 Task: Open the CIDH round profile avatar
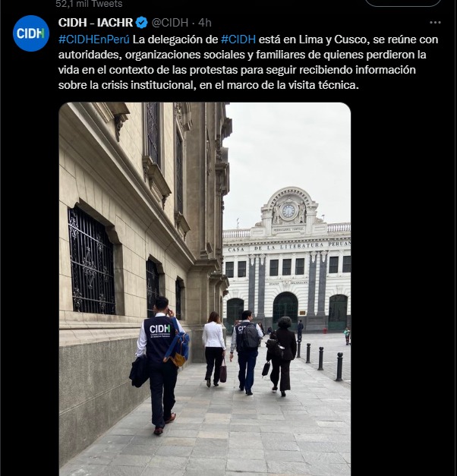tap(31, 33)
